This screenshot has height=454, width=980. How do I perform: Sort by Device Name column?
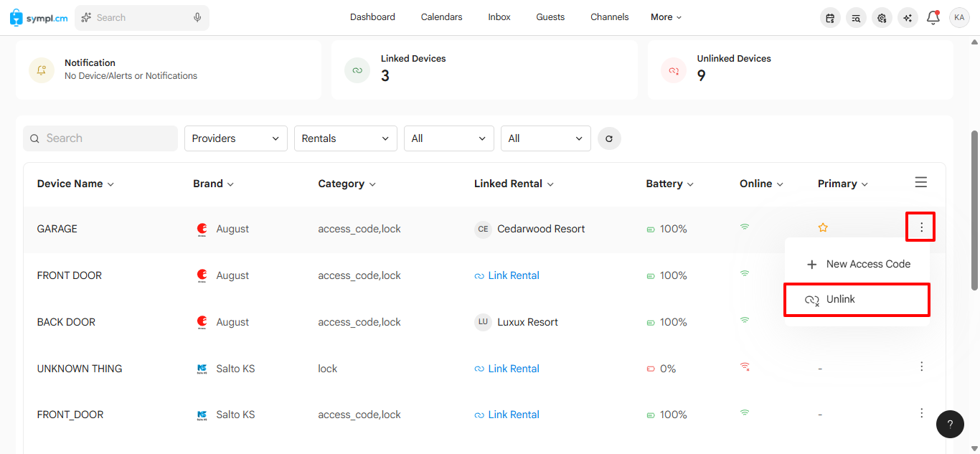click(75, 184)
